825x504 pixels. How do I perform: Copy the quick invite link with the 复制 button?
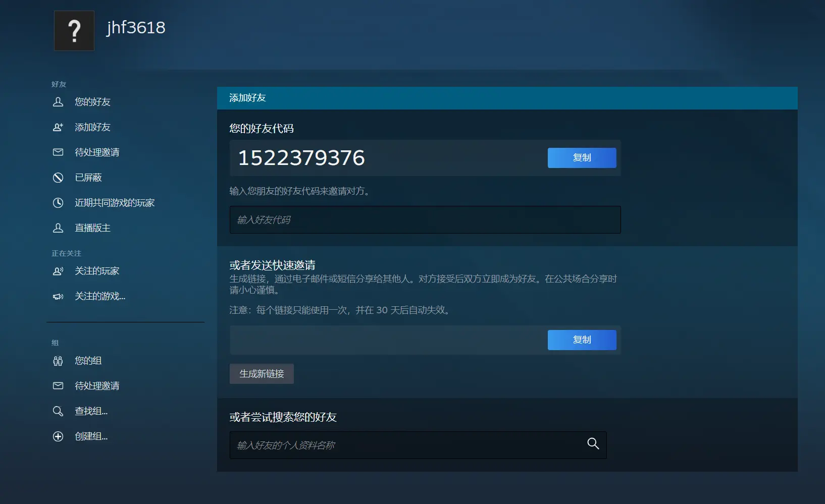tap(582, 340)
